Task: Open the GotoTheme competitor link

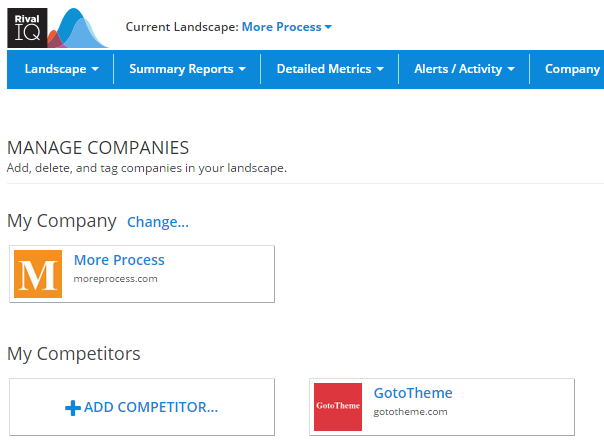Action: 413,393
